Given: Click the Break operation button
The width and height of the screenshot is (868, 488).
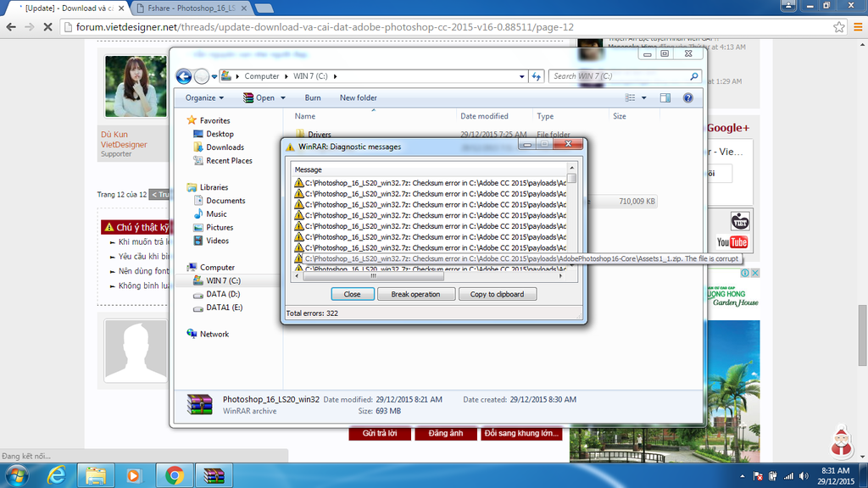Looking at the screenshot, I should pos(415,294).
